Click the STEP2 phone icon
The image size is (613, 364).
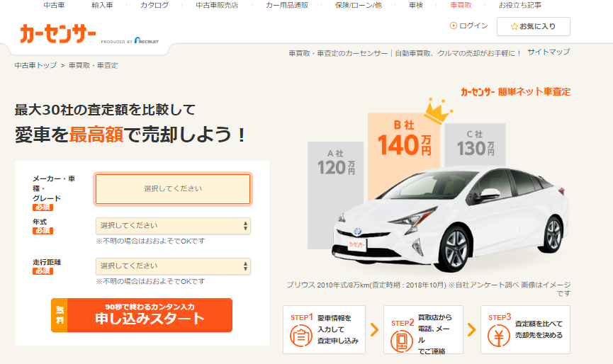click(402, 341)
